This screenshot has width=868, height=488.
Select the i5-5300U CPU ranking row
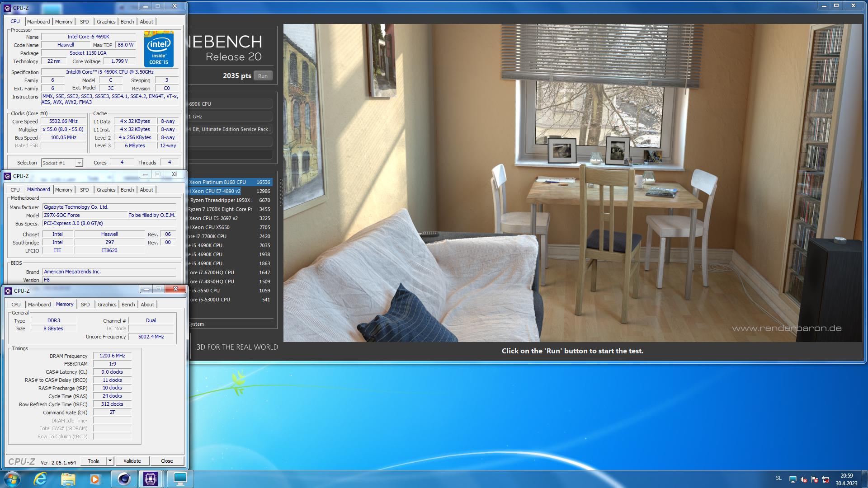(230, 300)
